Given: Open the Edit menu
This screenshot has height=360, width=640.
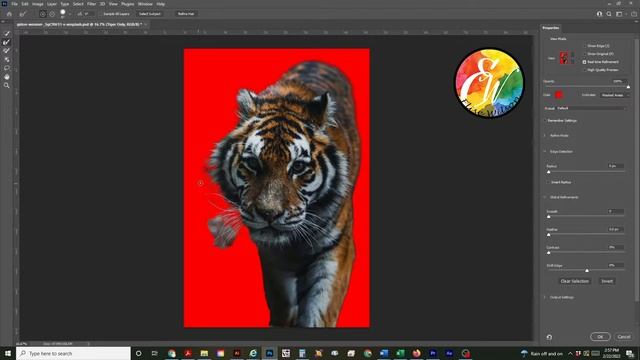Looking at the screenshot, I should click(x=25, y=4).
